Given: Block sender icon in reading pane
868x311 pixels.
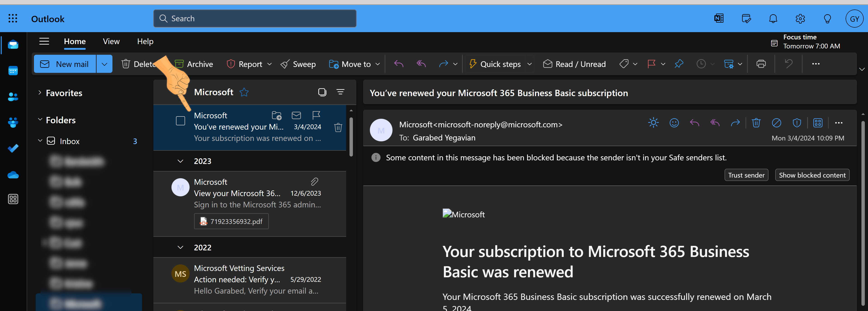Looking at the screenshot, I should point(776,123).
